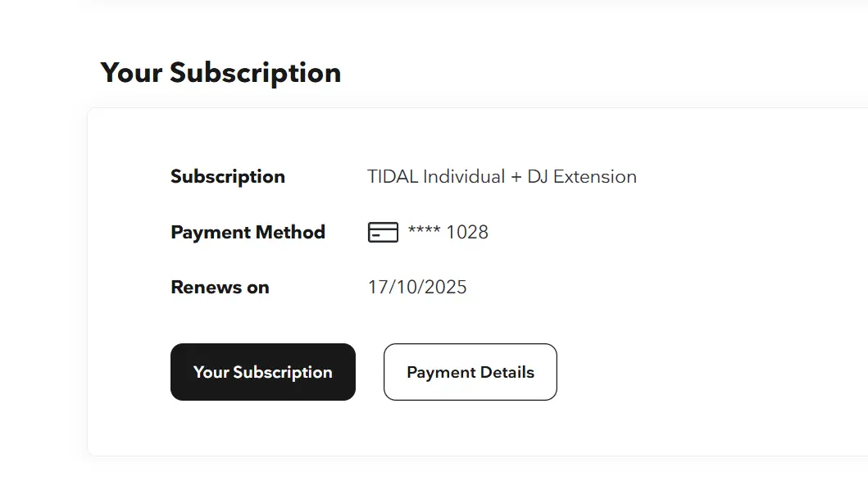Select the DJ Extension text
868x499 pixels.
coord(582,176)
